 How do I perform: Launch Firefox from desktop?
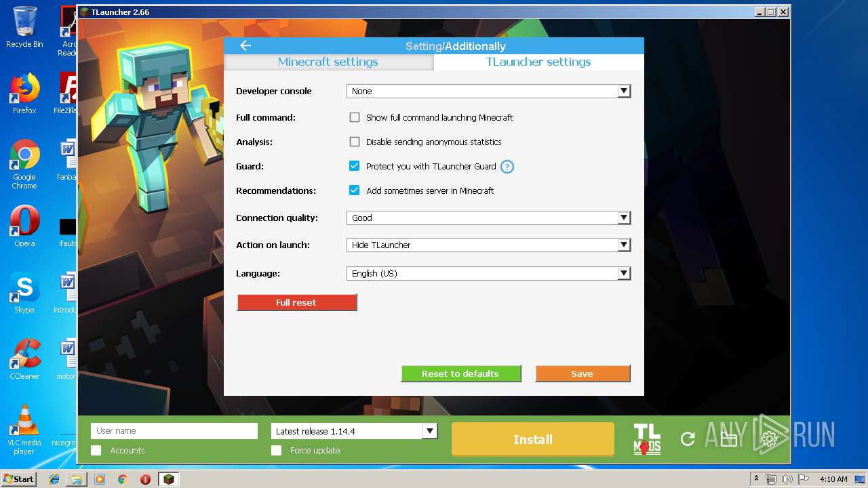coord(24,94)
